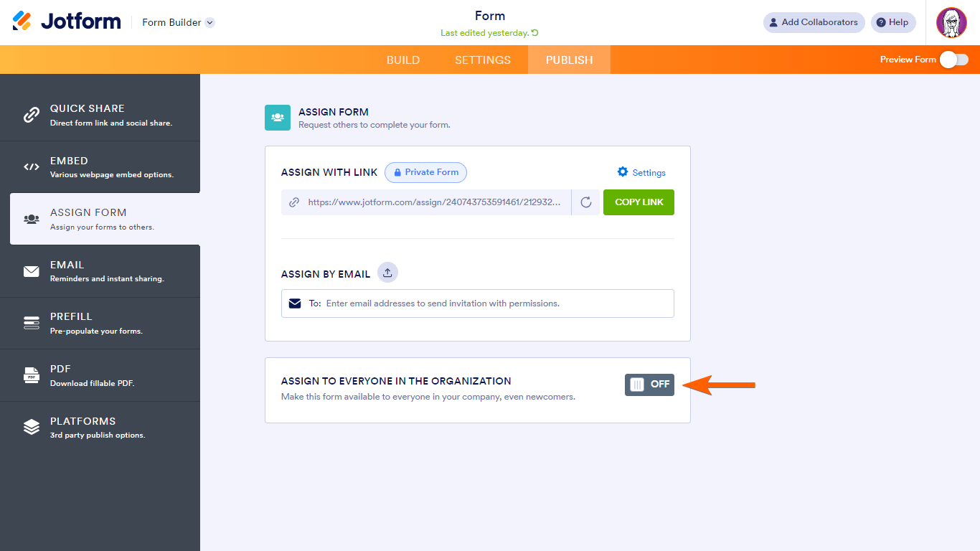Click the upload icon next to Assign by Email
Viewport: 980px width, 551px height.
click(387, 273)
